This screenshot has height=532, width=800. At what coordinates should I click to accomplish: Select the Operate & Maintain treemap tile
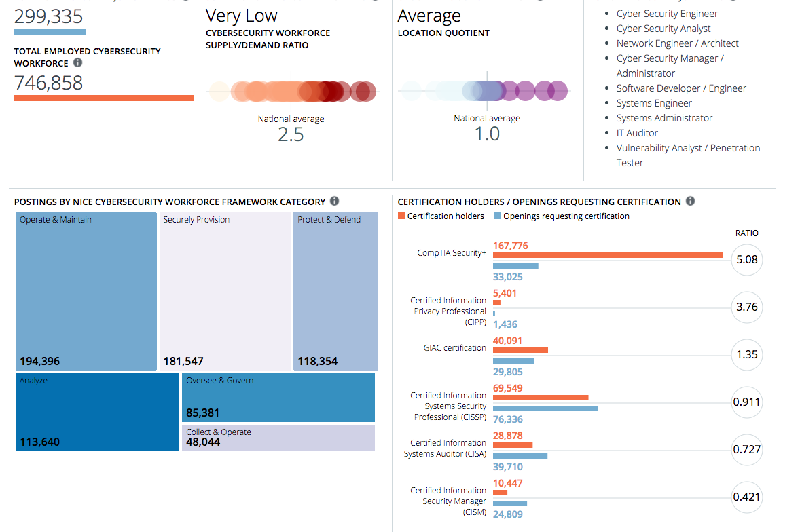86,291
